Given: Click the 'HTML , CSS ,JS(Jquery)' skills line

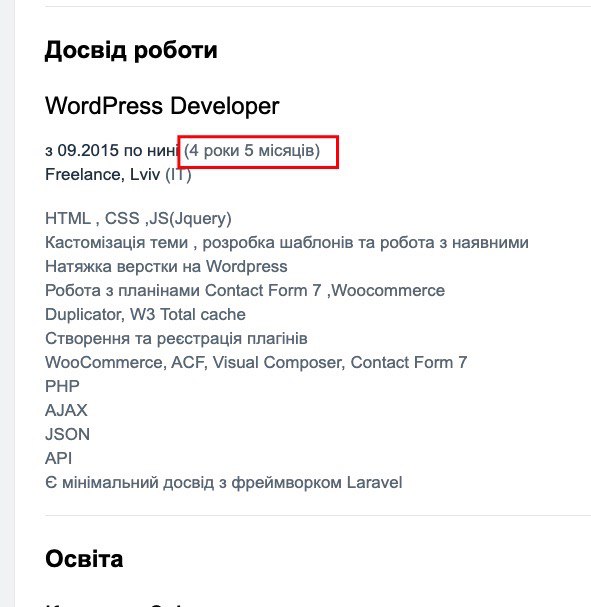Looking at the screenshot, I should pos(138,218).
